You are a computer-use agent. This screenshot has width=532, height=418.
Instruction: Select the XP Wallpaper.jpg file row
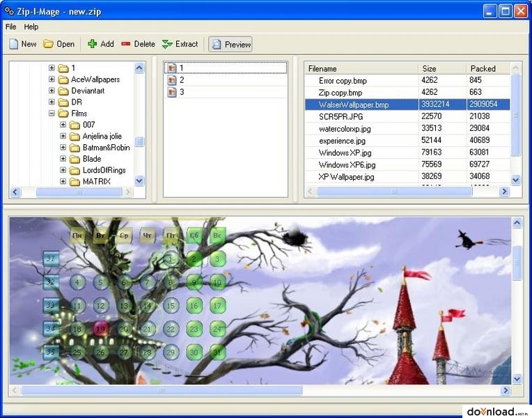click(x=407, y=176)
